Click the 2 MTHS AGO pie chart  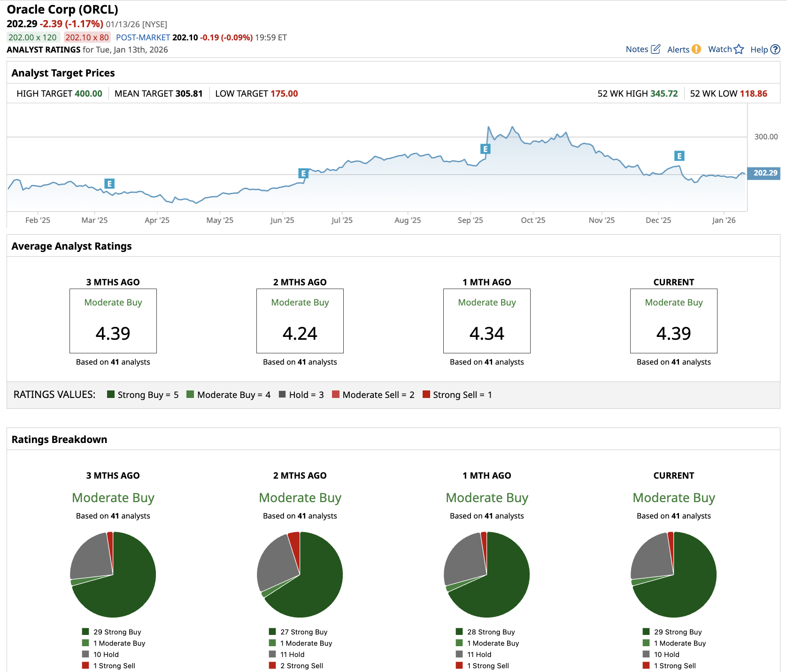tap(300, 574)
